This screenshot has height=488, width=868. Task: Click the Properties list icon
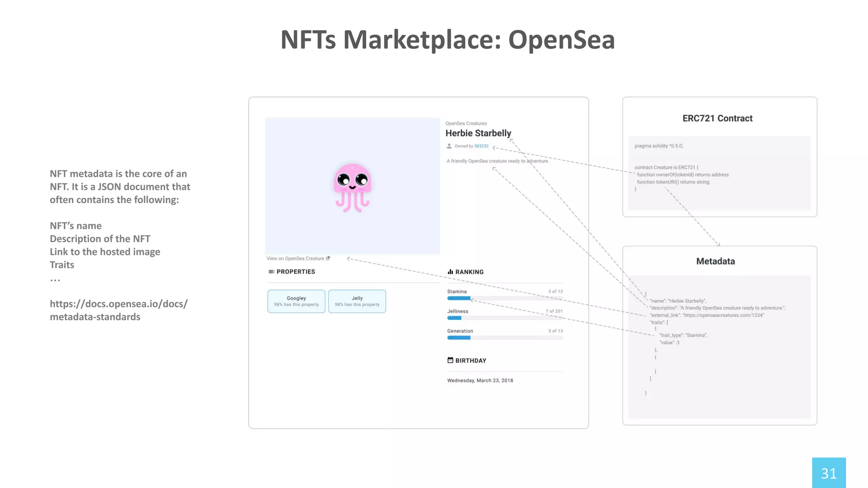click(x=271, y=272)
